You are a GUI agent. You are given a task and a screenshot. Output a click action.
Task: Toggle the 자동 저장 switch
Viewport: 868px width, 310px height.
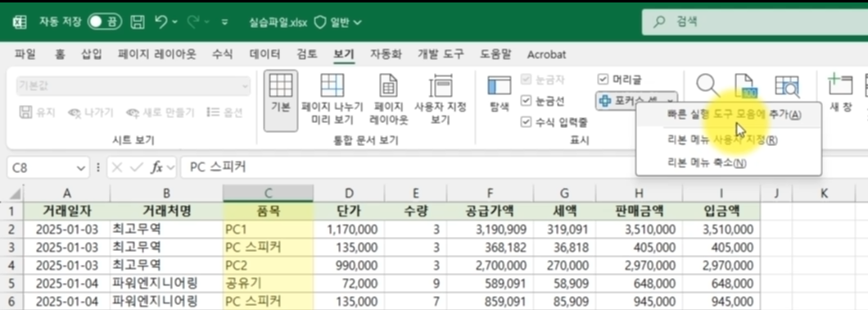[x=105, y=22]
